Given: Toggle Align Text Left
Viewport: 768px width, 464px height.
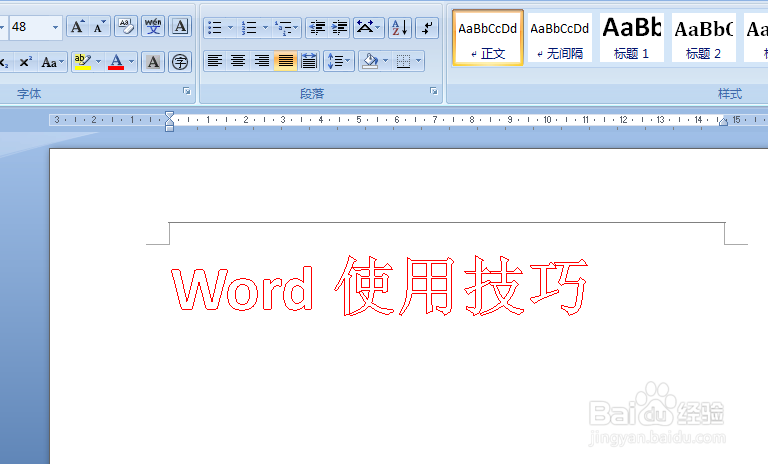Looking at the screenshot, I should [x=215, y=61].
